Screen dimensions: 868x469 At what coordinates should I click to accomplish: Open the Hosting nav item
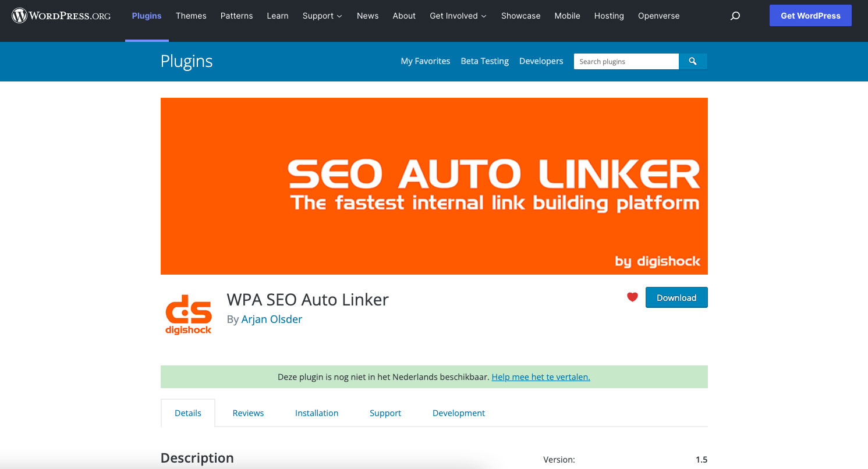[609, 16]
